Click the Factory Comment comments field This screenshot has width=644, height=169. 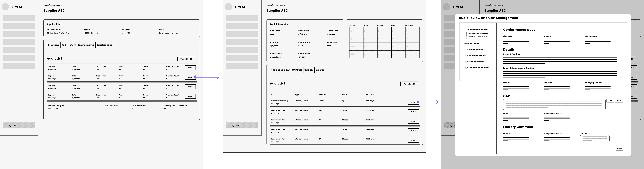(x=594, y=138)
